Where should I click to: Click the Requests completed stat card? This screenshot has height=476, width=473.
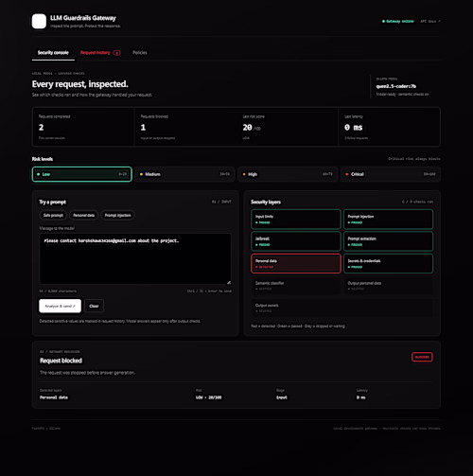tap(83, 127)
